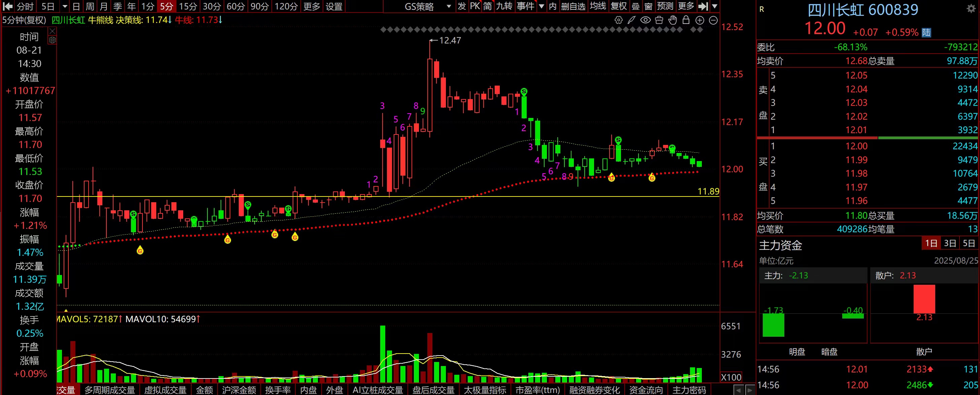The image size is (980, 395).
Task: Click stock title 四川长虹 600839
Action: point(862,9)
